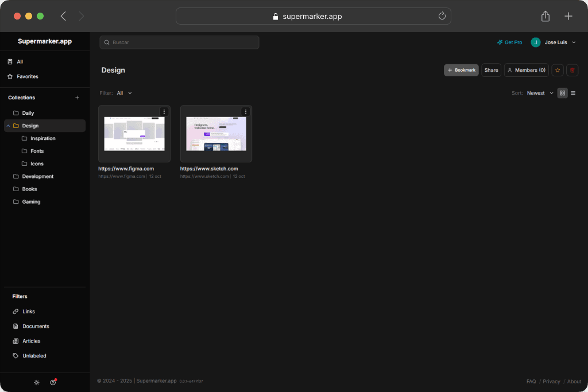Click the star favorite icon in header
The height and width of the screenshot is (392, 588).
558,70
